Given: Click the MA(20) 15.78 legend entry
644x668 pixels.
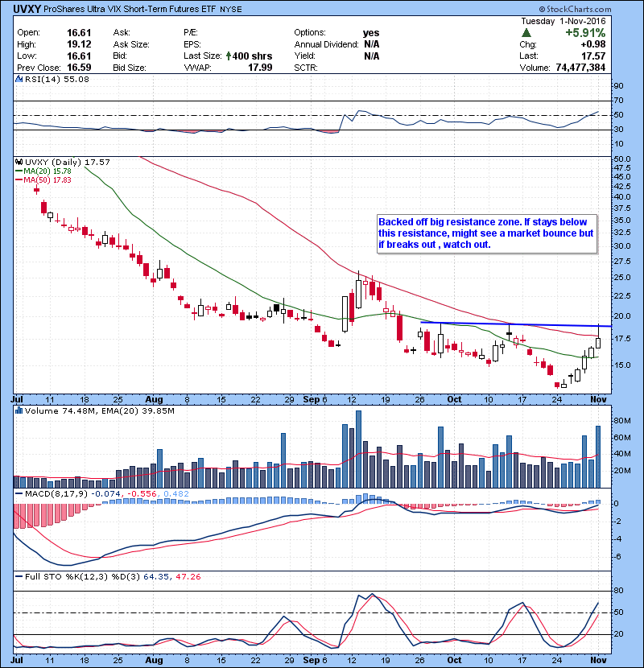Looking at the screenshot, I should tap(43, 171).
